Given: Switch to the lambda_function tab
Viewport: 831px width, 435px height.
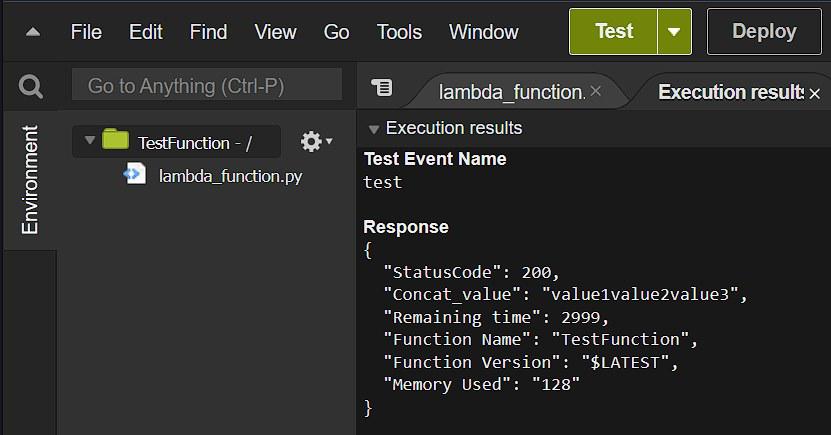Looking at the screenshot, I should tap(512, 92).
